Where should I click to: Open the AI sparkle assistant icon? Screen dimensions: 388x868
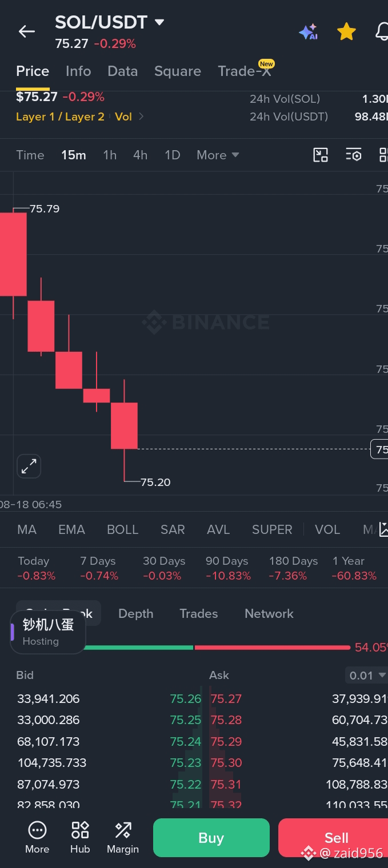pos(308,32)
